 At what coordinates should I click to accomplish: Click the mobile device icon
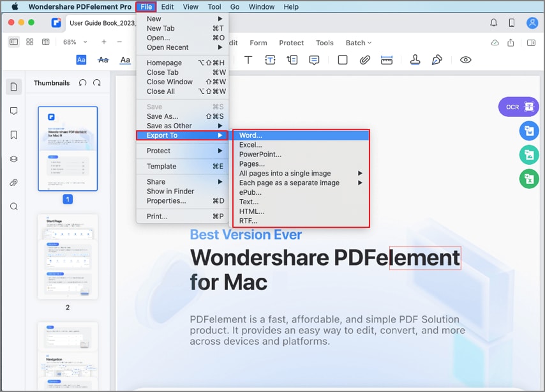click(512, 23)
